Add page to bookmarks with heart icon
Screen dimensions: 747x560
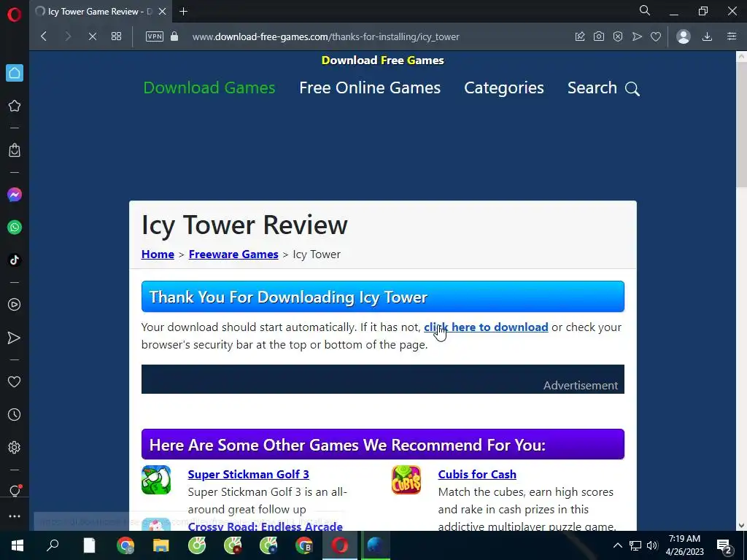click(656, 36)
